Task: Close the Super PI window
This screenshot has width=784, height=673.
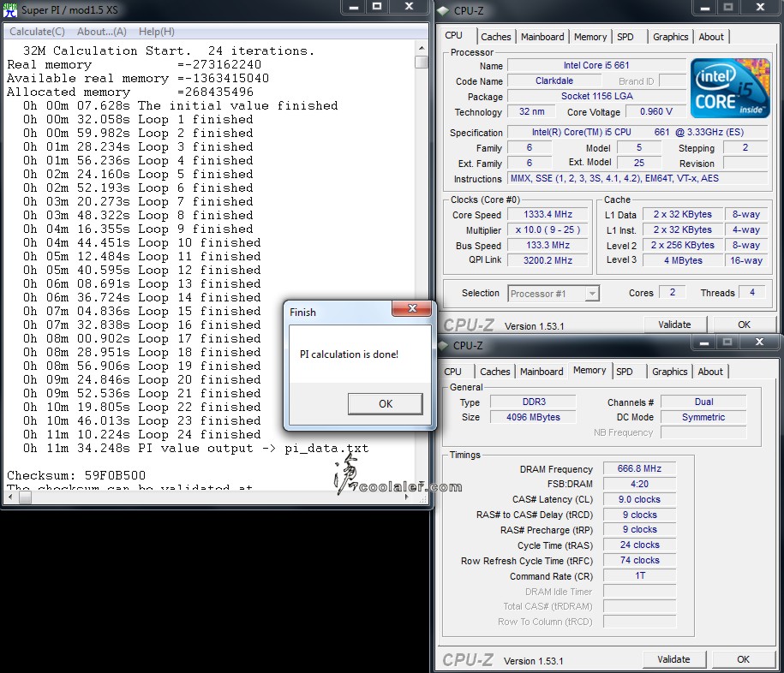Action: (409, 7)
